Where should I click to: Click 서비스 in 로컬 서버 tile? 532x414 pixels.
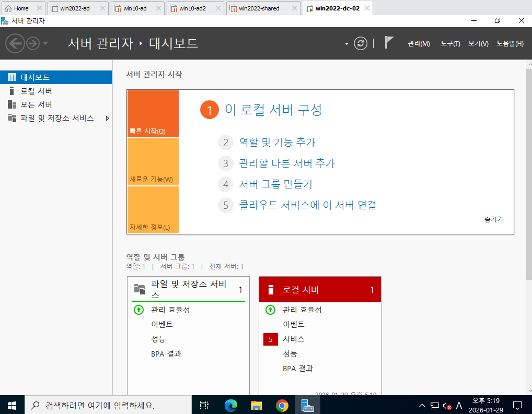coord(294,339)
